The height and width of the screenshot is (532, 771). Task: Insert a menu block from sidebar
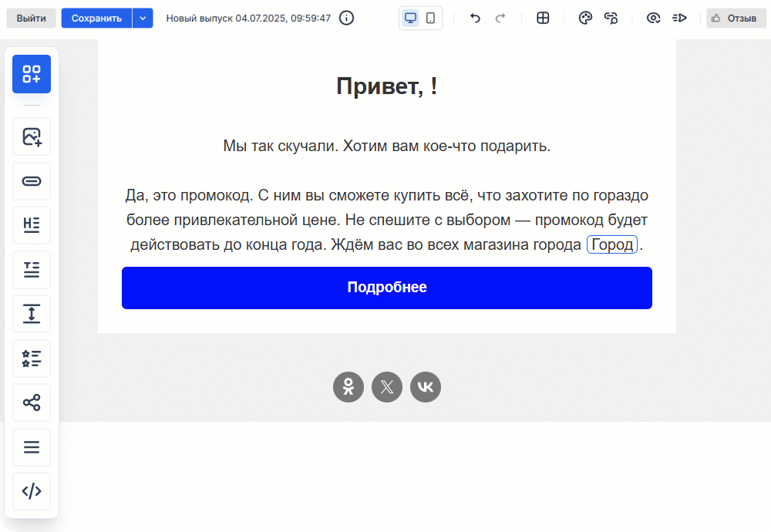coord(32,447)
